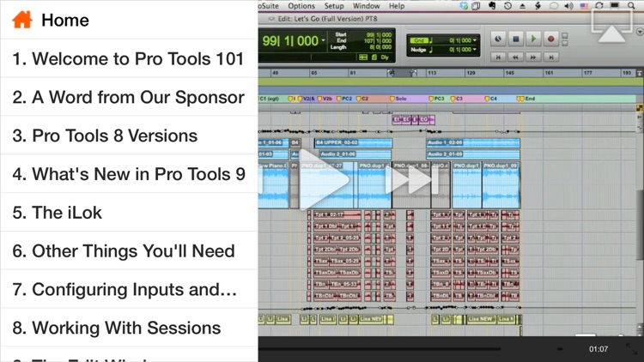Click the Solo marker in Markers ruler
Screen dimensions: 644x362
[398, 99]
